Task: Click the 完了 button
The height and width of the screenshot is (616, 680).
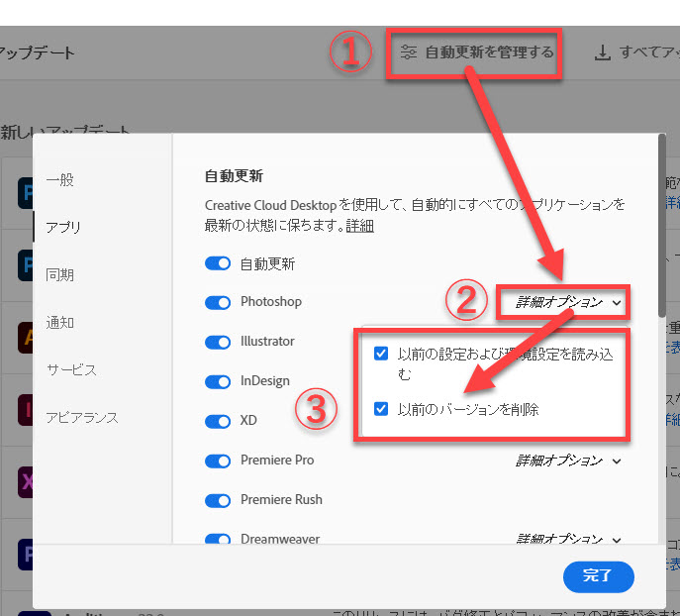Action: click(599, 576)
